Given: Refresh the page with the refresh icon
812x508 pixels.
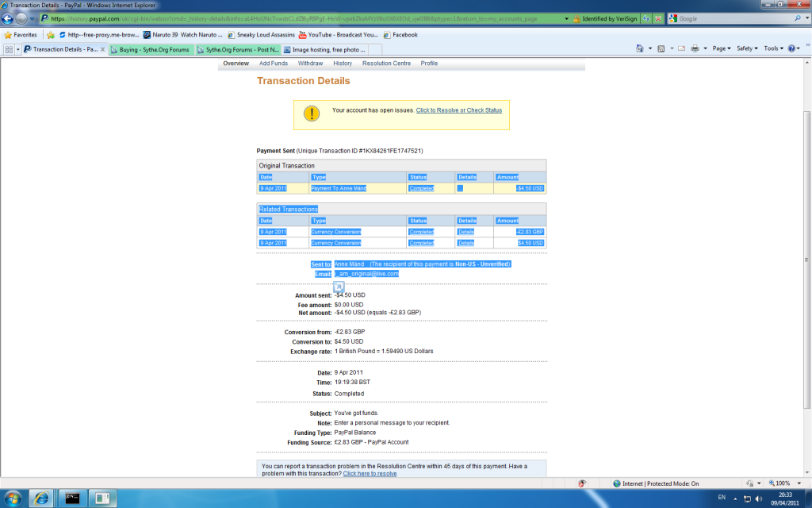Looking at the screenshot, I should pyautogui.click(x=645, y=19).
